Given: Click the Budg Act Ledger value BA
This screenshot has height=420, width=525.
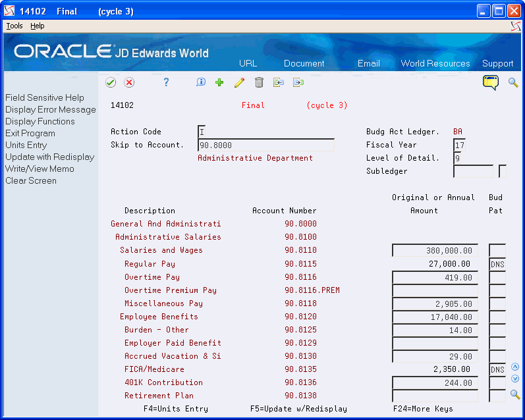Looking at the screenshot, I should pos(458,132).
